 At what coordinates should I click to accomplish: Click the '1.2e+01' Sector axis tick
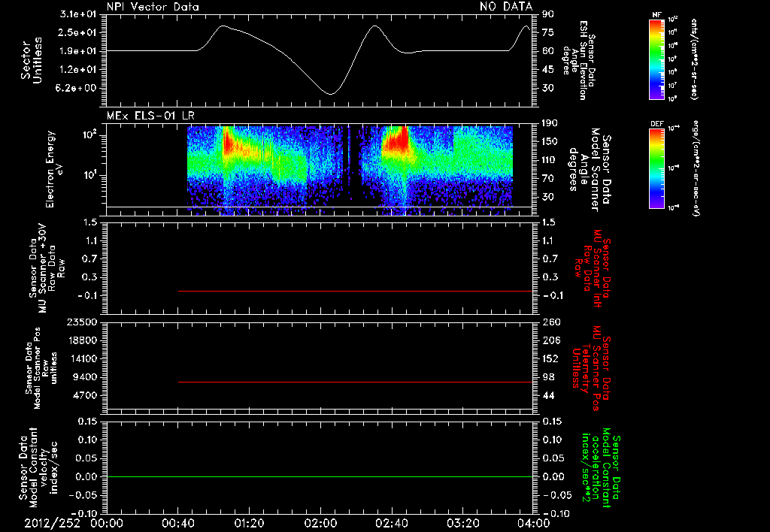(x=78, y=70)
